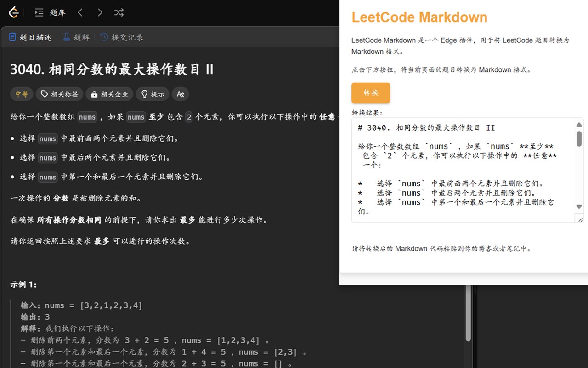588x368 pixels.
Task: Click the 请将转换后的 Markdown 代码粘贴 note
Action: 441,248
